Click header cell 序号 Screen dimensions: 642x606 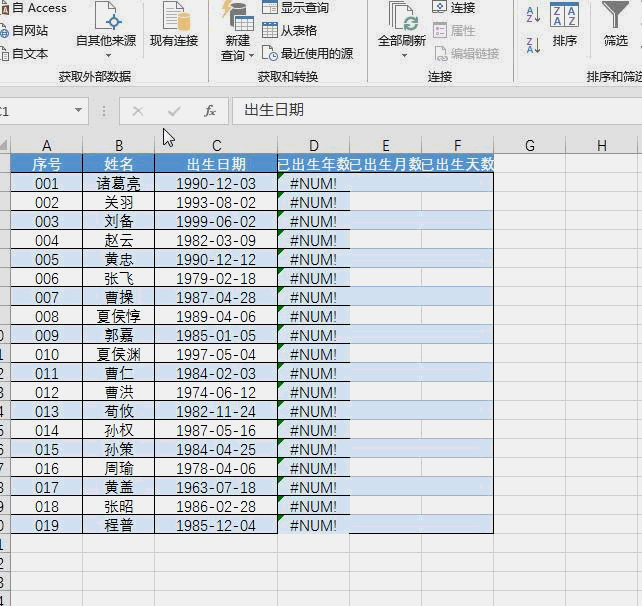(x=47, y=164)
